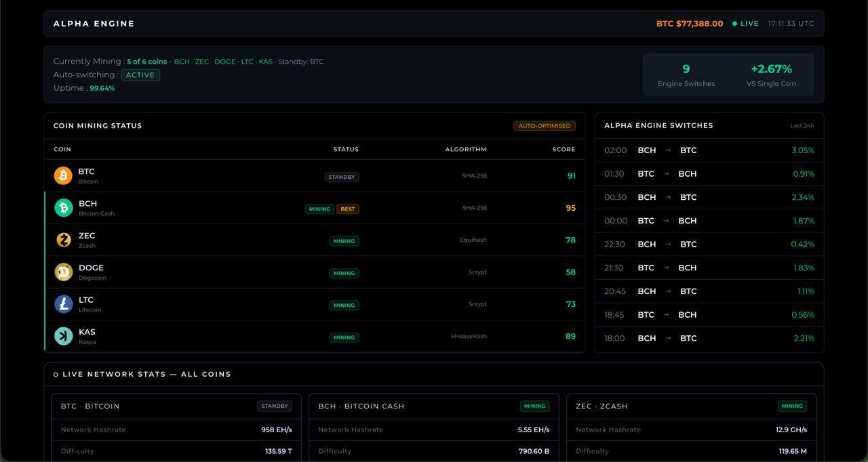Click the BEST badge on BCH row
The width and height of the screenshot is (868, 462).
348,209
